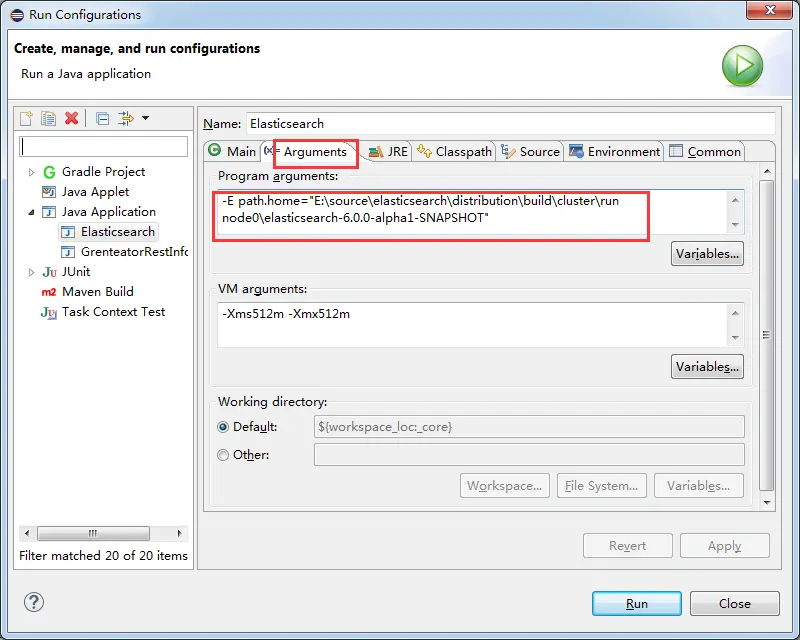Select the Task Context Test entry
This screenshot has height=640, width=800.
pyautogui.click(x=113, y=311)
